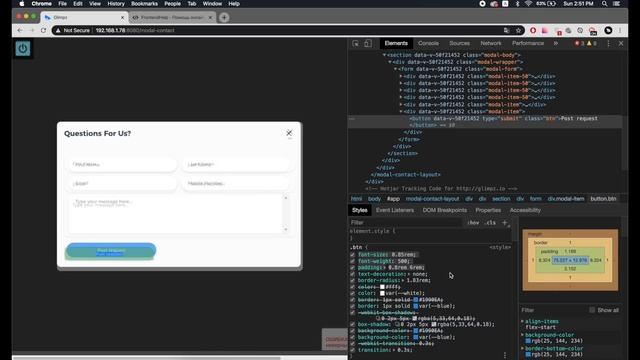The height and width of the screenshot is (360, 640).
Task: Uncheck the box-shadow property checkbox
Action: coord(352,324)
